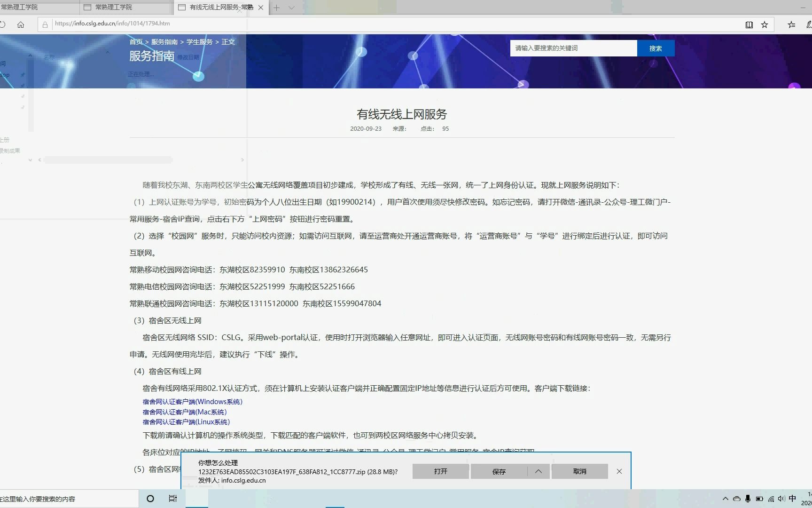Image resolution: width=812 pixels, height=508 pixels.
Task: Click the Windows taskbar search box
Action: [69, 499]
